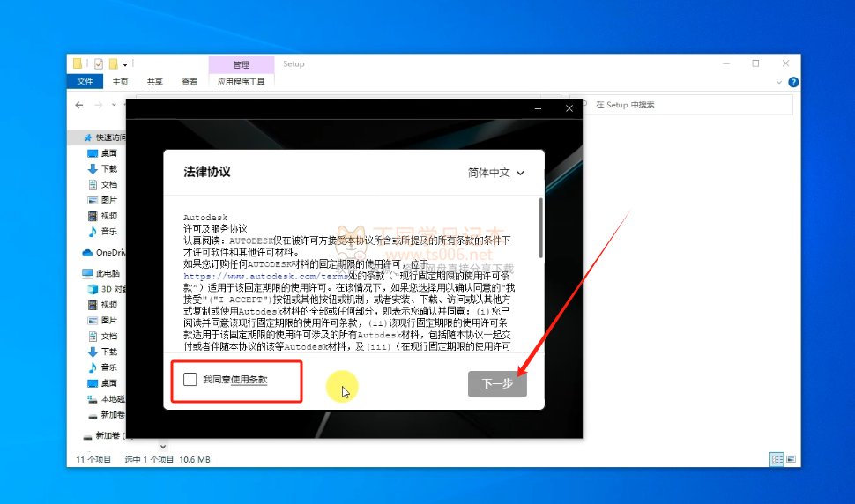The height and width of the screenshot is (504, 855).
Task: Open 图片 under quick access
Action: (x=102, y=200)
